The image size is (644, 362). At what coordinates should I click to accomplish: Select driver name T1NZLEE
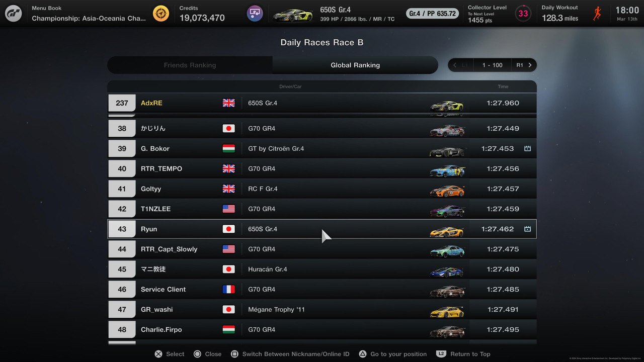click(155, 209)
